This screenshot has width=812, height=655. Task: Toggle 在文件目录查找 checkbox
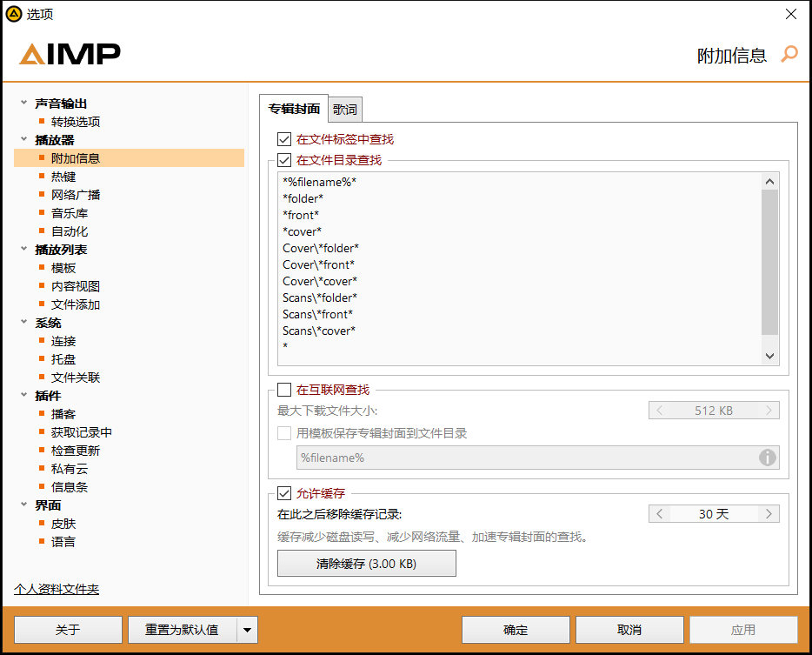(x=283, y=160)
